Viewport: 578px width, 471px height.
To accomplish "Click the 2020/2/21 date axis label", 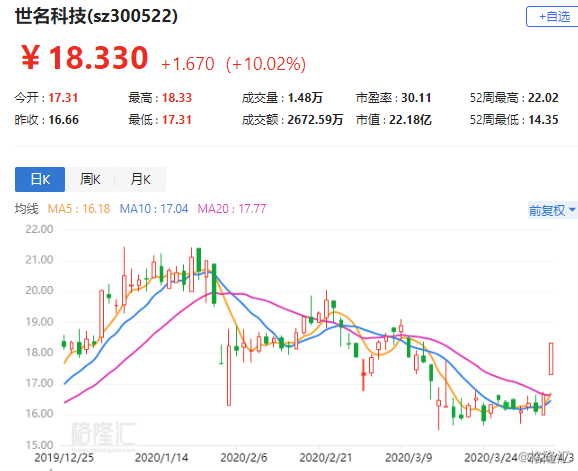I will [326, 458].
